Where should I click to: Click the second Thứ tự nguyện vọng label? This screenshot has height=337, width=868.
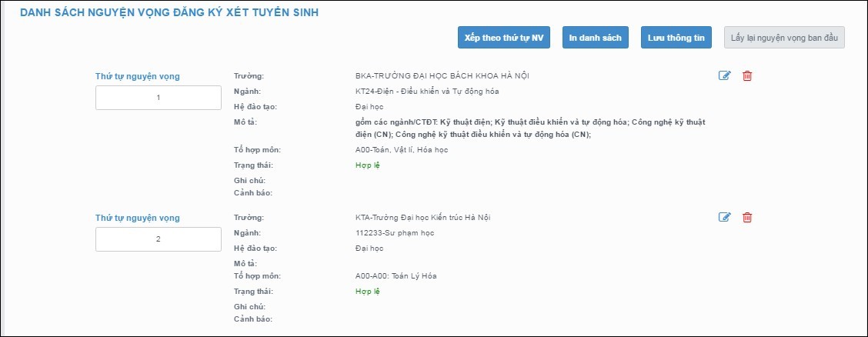(x=137, y=218)
